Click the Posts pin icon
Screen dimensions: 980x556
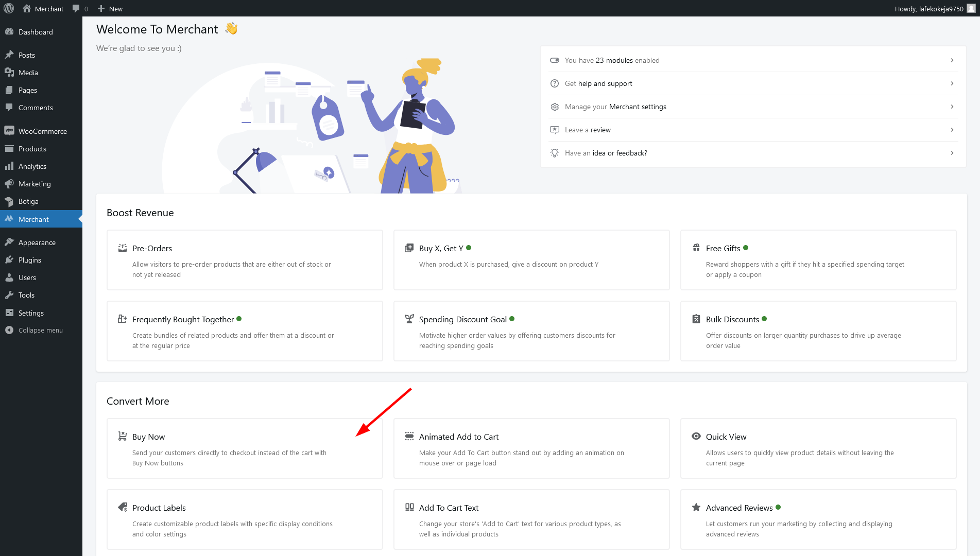(x=9, y=55)
